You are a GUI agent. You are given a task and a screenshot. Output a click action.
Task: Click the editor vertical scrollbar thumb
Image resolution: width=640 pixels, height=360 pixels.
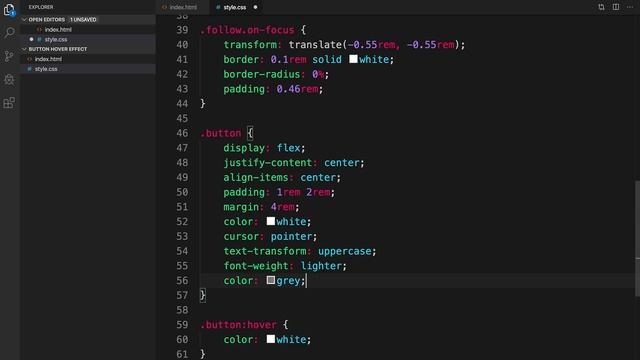pyautogui.click(x=637, y=238)
